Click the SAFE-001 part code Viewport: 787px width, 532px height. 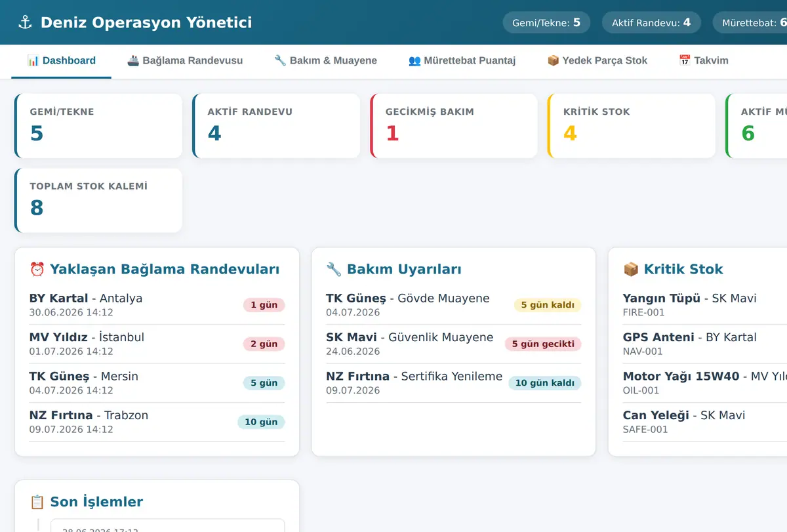click(x=645, y=430)
